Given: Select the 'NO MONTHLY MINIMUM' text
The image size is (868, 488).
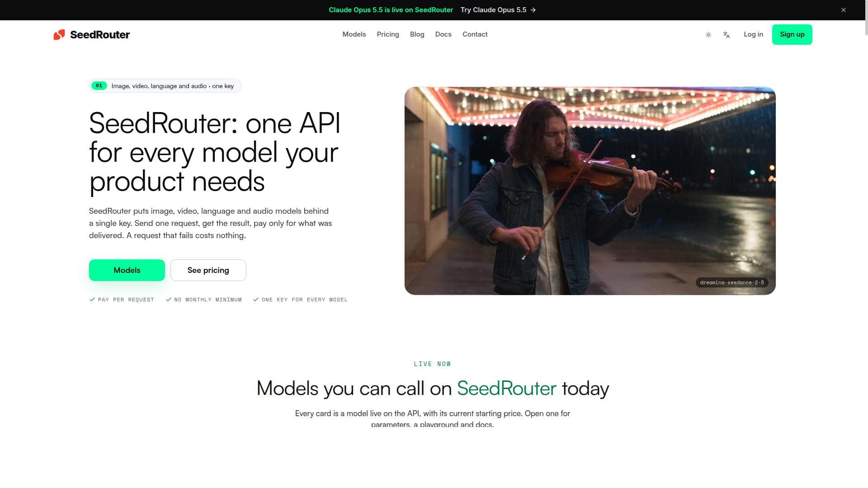Looking at the screenshot, I should click(208, 300).
